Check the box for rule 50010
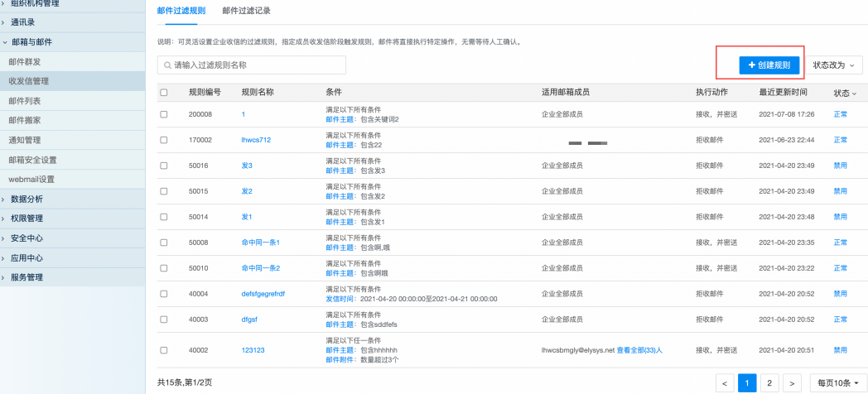Screen dimensions: 868x394 click(164, 268)
